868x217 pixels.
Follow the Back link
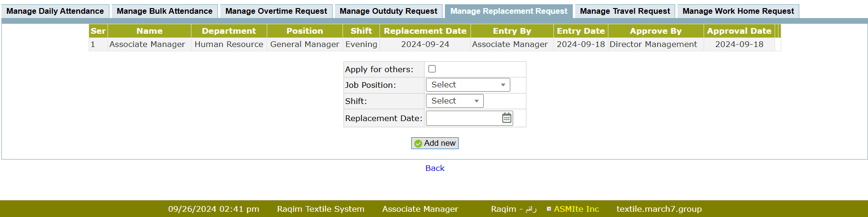tap(434, 168)
